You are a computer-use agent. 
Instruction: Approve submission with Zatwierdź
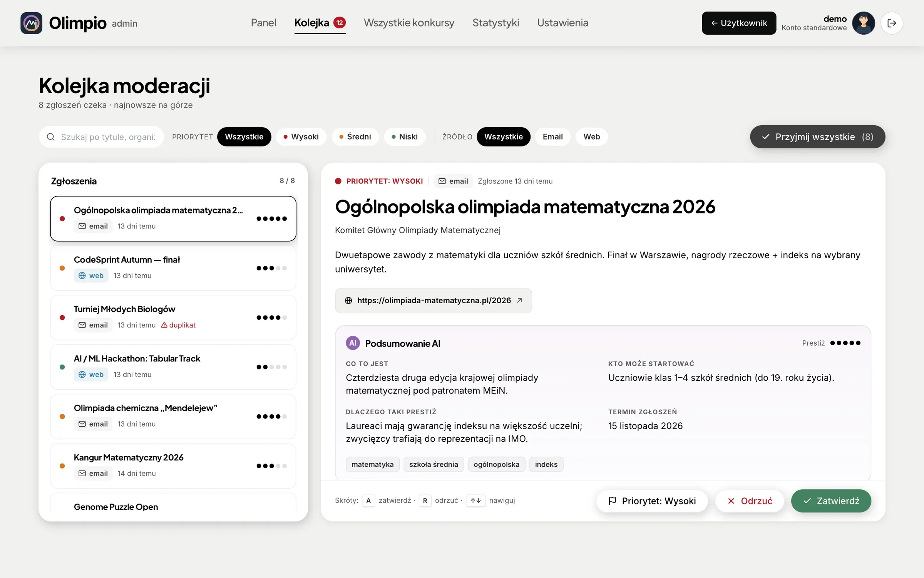tap(831, 501)
